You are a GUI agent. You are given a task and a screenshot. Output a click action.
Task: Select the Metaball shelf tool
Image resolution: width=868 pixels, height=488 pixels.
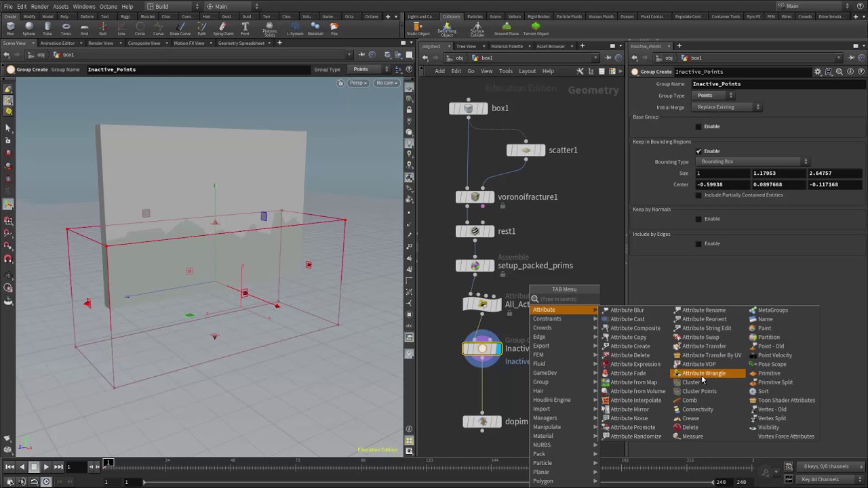click(x=315, y=28)
